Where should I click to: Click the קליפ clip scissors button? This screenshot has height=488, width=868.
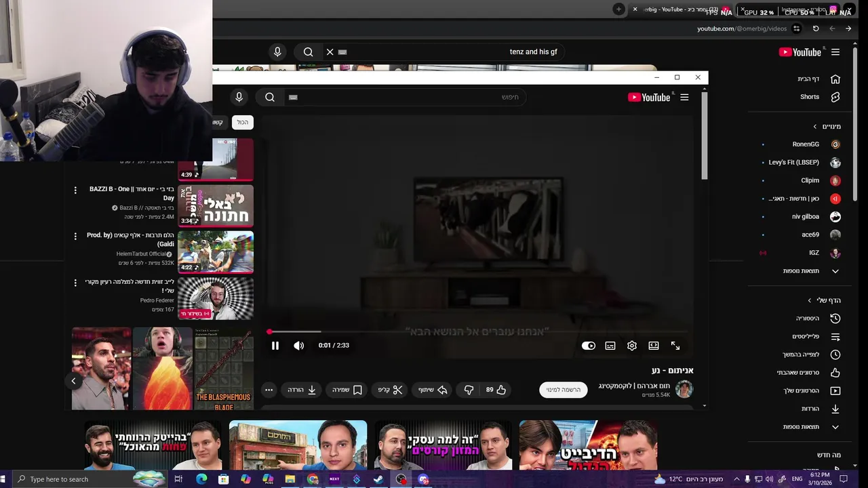[390, 390]
